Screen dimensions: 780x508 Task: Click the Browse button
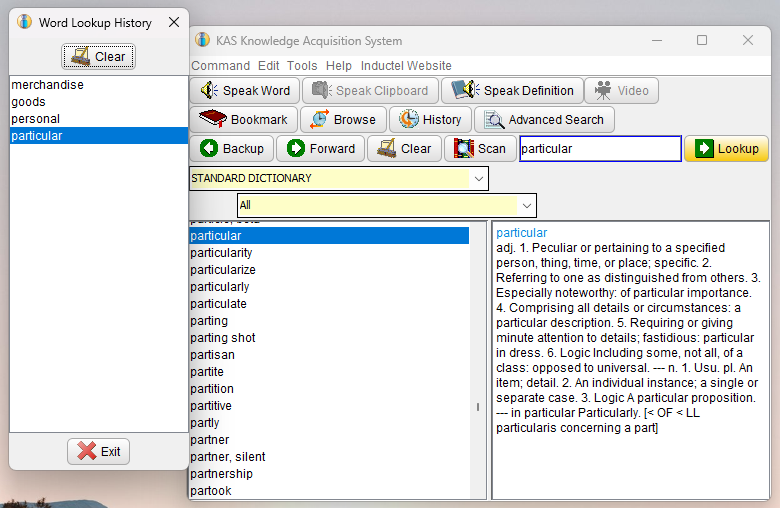(343, 119)
